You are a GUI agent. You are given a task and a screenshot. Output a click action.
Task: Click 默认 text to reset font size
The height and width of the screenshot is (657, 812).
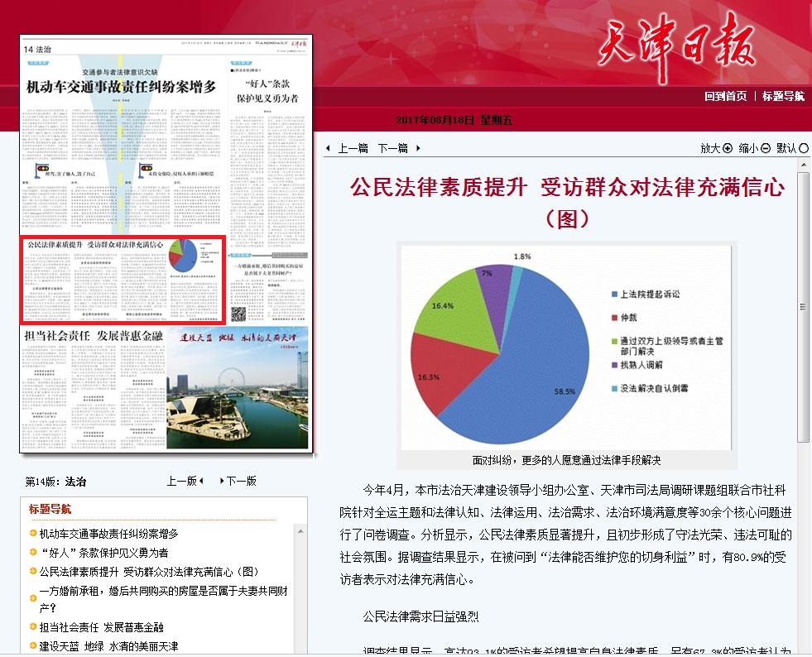point(786,149)
